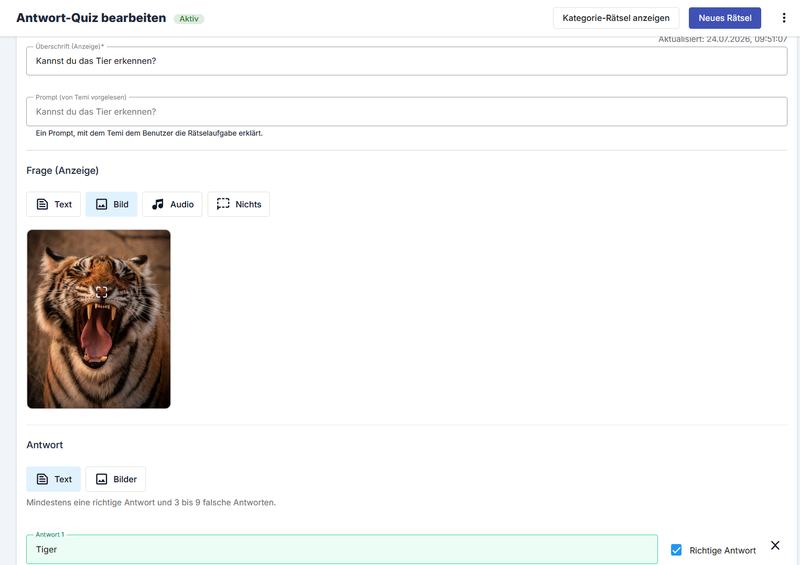Click the Richtige Antwort label
The image size is (800, 565).
point(722,550)
